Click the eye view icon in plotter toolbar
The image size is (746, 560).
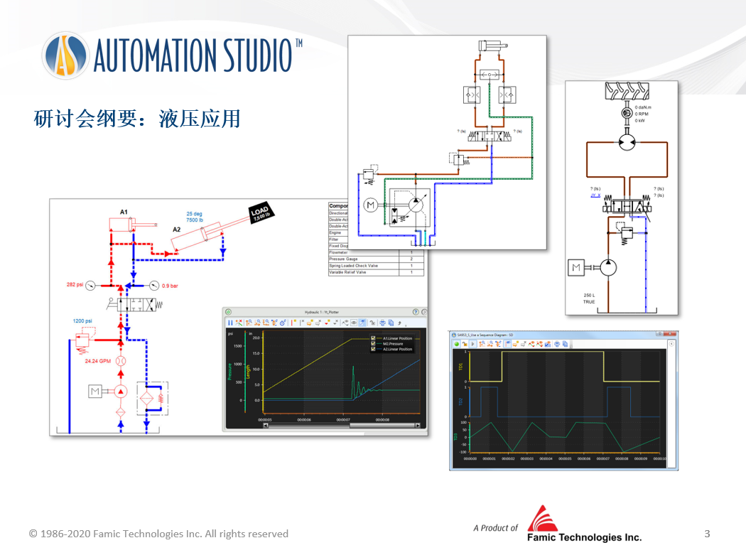tap(353, 323)
